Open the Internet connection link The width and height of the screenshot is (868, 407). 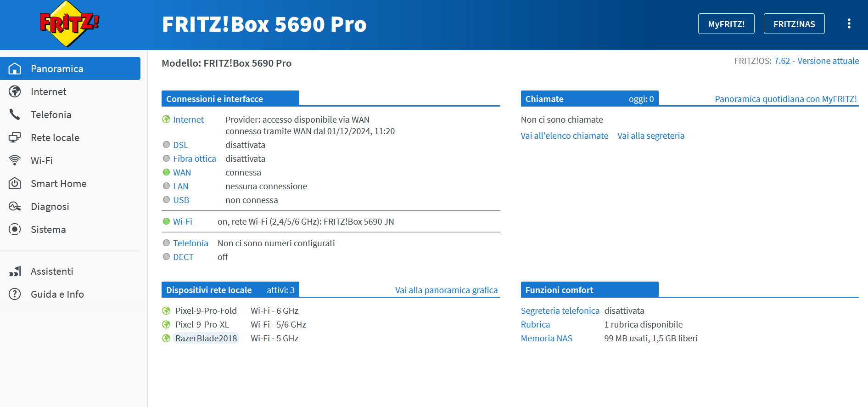pos(188,119)
